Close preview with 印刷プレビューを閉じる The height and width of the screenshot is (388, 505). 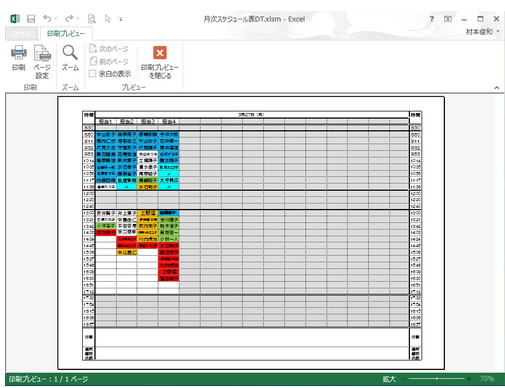click(x=160, y=63)
